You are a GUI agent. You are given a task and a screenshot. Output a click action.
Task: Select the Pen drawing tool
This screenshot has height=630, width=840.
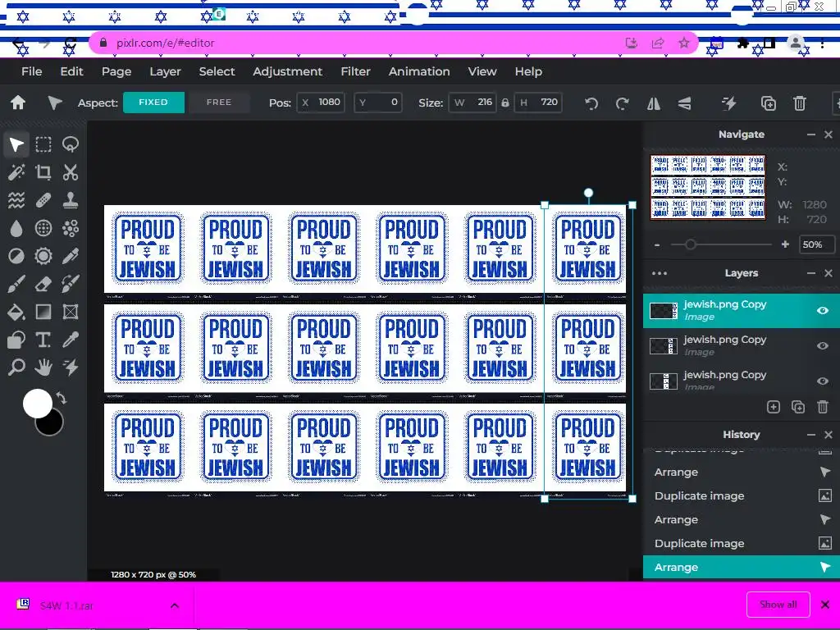point(71,256)
